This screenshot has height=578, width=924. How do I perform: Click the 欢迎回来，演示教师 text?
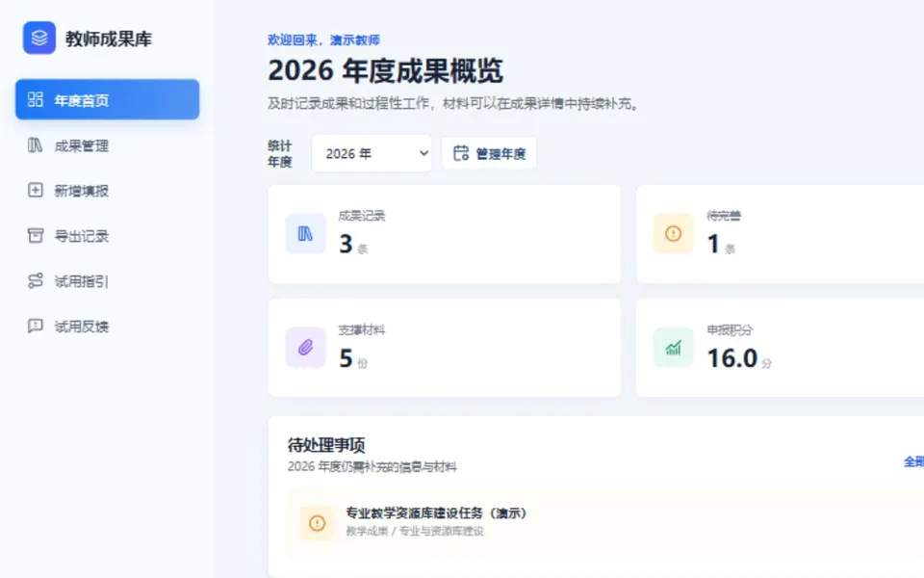[x=323, y=39]
